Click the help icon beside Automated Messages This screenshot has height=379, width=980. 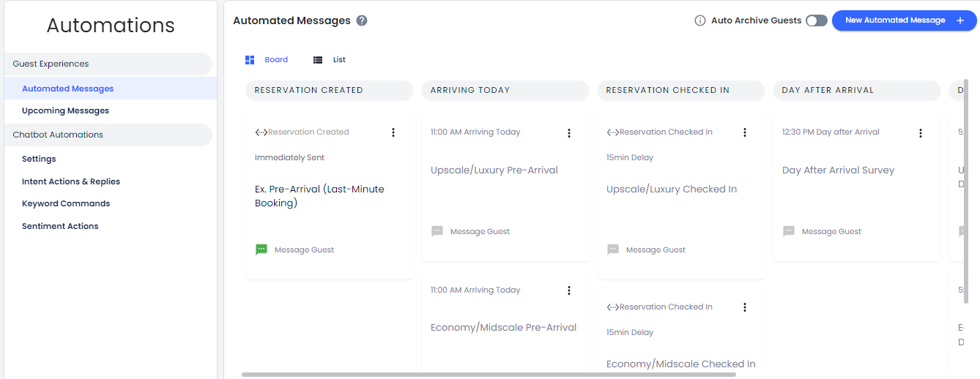[362, 20]
